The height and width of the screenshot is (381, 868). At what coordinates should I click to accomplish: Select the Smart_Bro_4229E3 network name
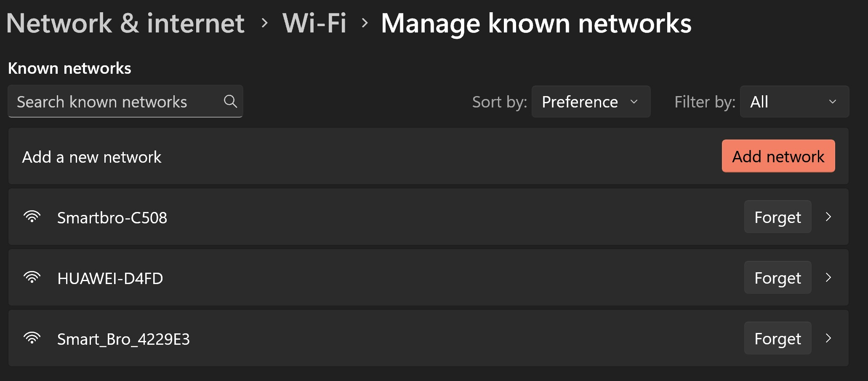click(x=123, y=339)
